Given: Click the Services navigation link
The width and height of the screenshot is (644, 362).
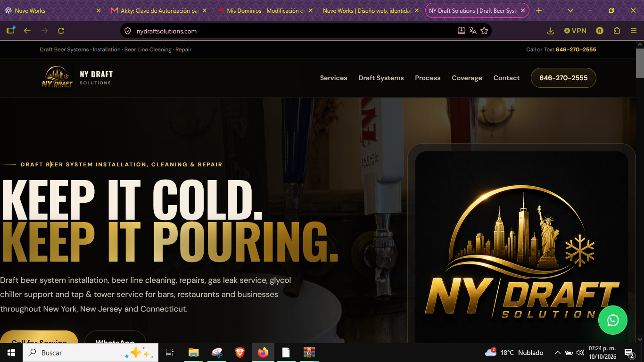Looking at the screenshot, I should tap(333, 78).
